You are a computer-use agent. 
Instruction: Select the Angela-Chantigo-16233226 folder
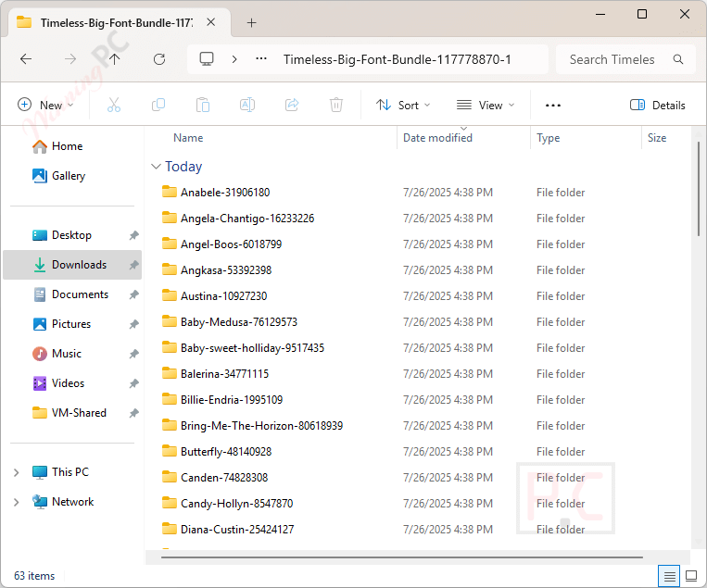pos(247,219)
